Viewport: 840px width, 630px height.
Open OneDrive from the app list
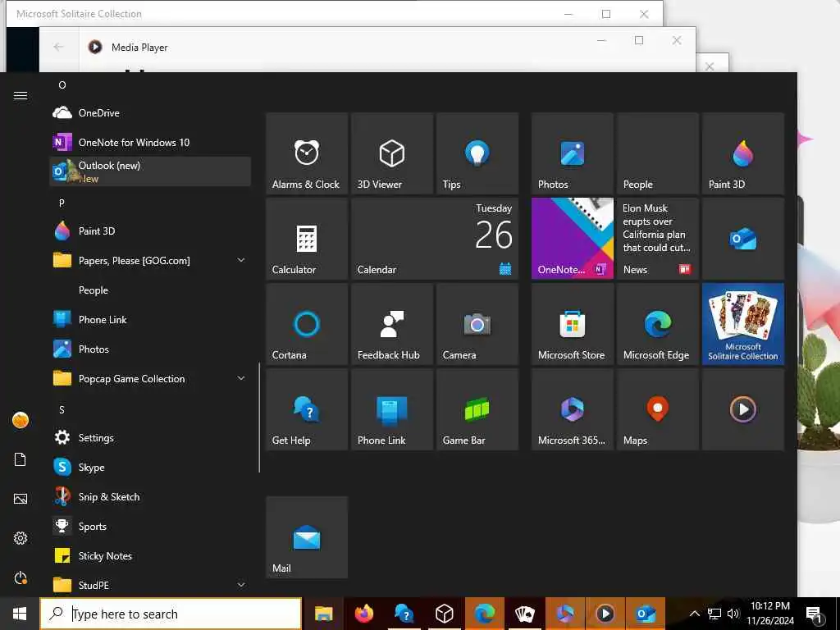point(150,113)
